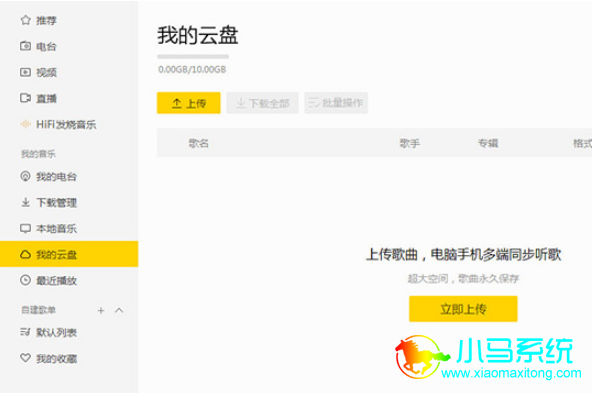
Task: Click the 专辑 column header
Action: 488,143
